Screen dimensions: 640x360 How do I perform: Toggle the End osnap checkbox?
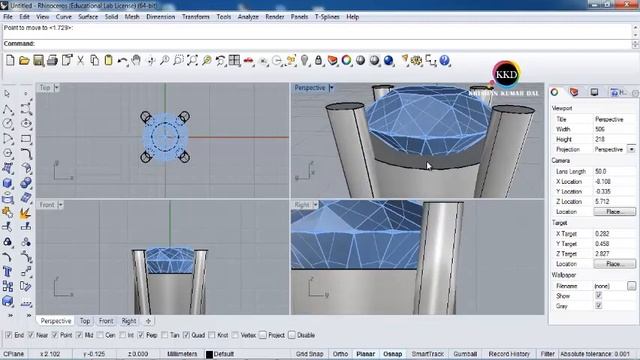point(9,335)
